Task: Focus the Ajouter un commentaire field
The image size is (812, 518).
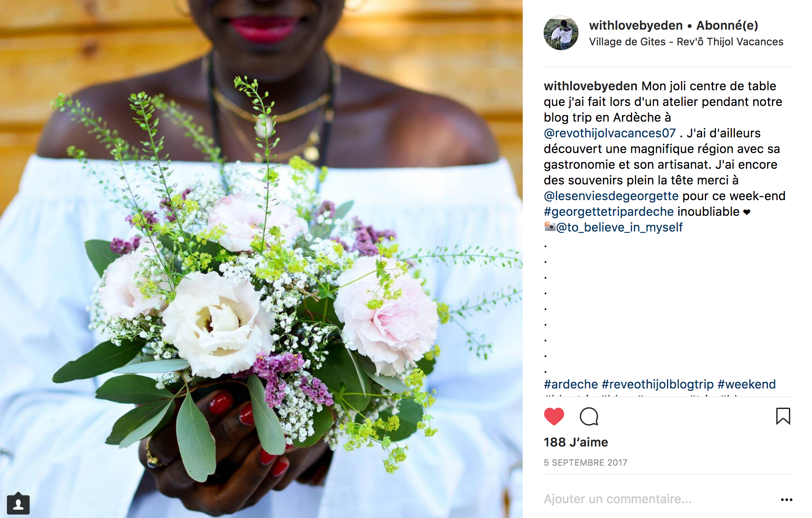Action: coord(658,499)
